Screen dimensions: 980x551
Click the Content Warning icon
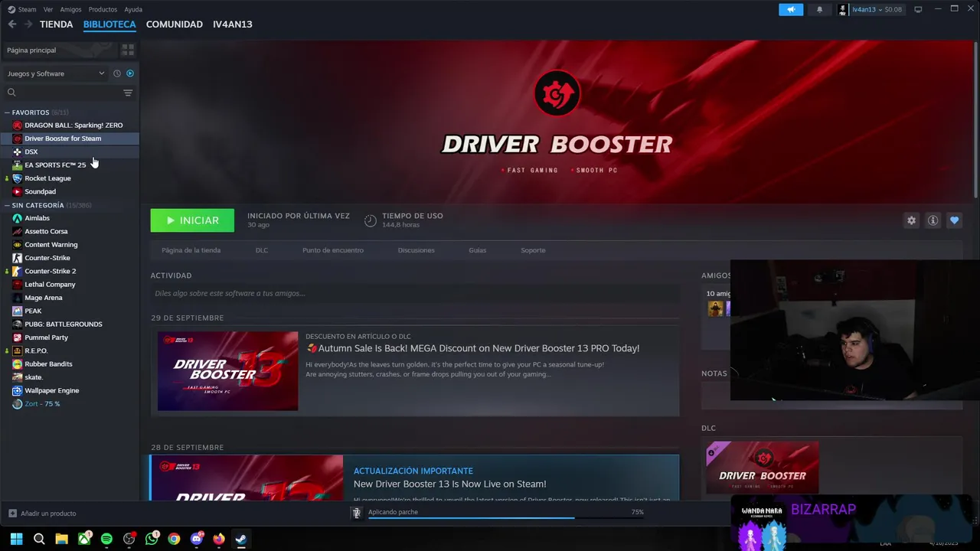(17, 245)
